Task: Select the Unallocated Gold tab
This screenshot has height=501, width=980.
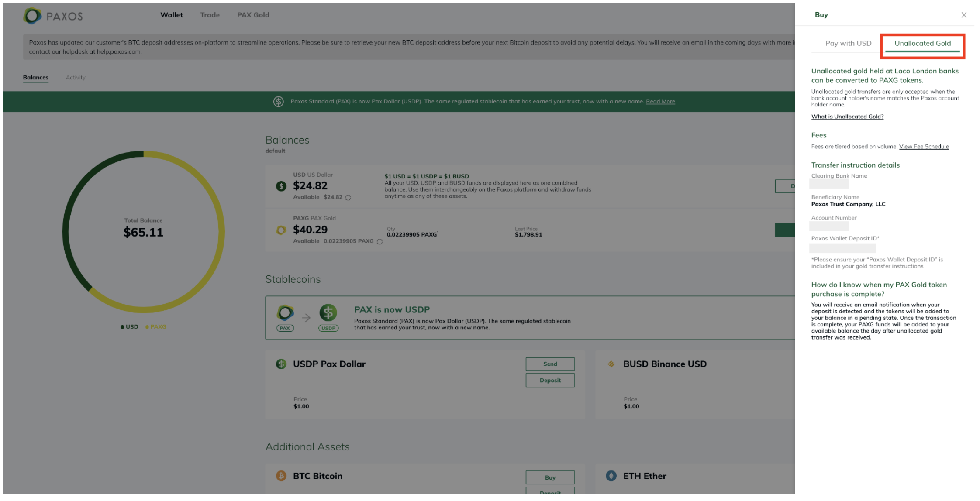Action: (922, 43)
